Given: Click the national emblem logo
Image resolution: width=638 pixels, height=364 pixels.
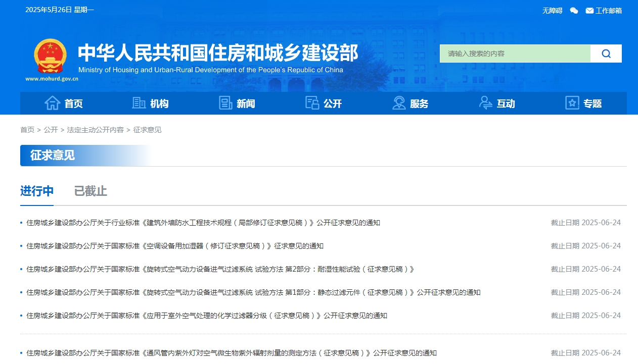Looking at the screenshot, I should coord(50,56).
